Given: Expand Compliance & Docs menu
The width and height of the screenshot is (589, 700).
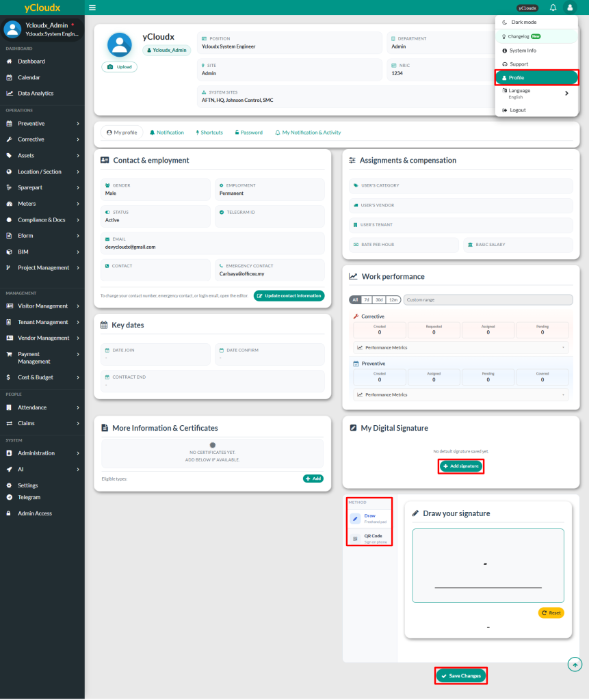Looking at the screenshot, I should click(x=42, y=220).
